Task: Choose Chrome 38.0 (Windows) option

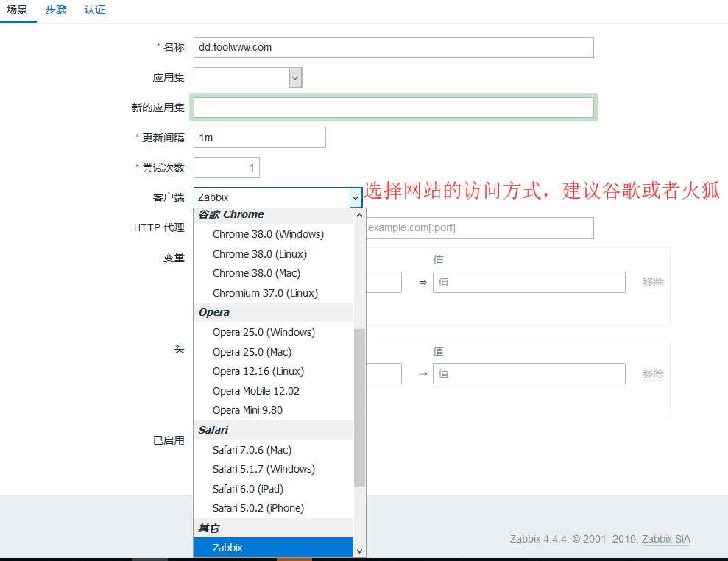Action: pyautogui.click(x=273, y=234)
